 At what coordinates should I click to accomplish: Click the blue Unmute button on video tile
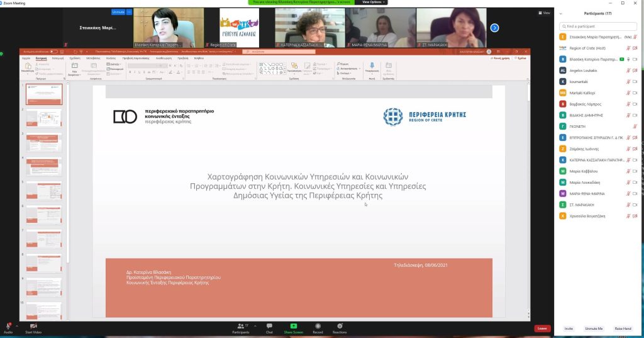tap(118, 12)
